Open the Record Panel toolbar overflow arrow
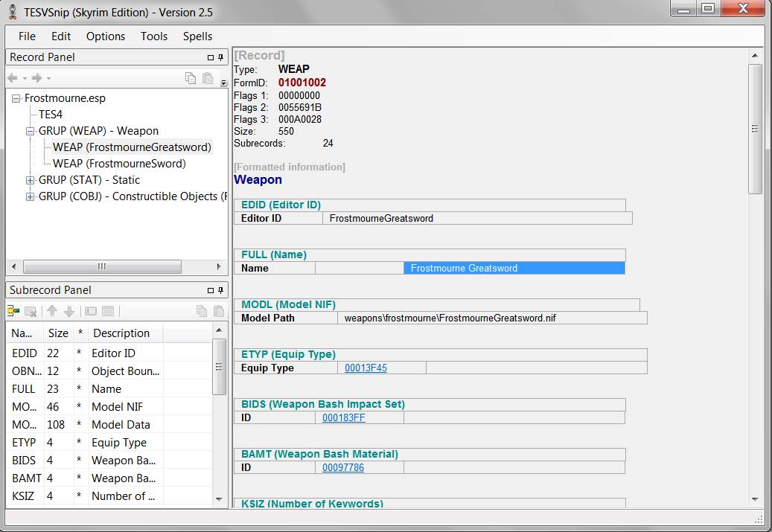 pos(223,83)
